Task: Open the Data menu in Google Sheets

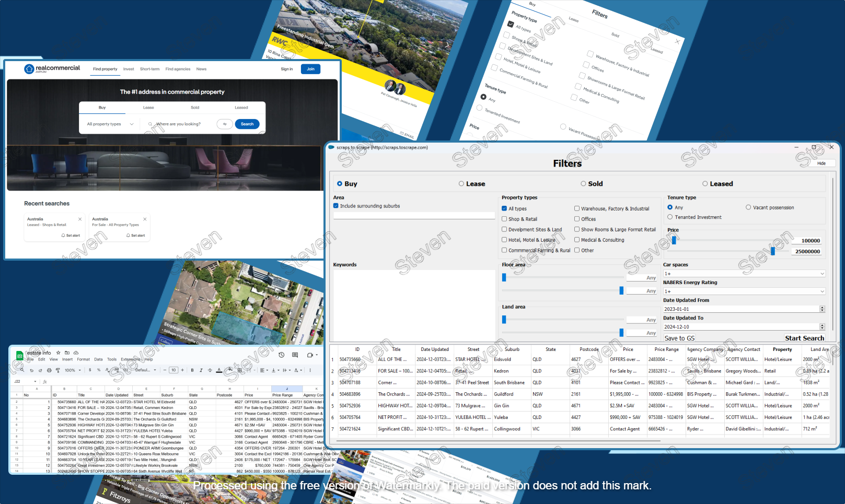Action: 98,359
